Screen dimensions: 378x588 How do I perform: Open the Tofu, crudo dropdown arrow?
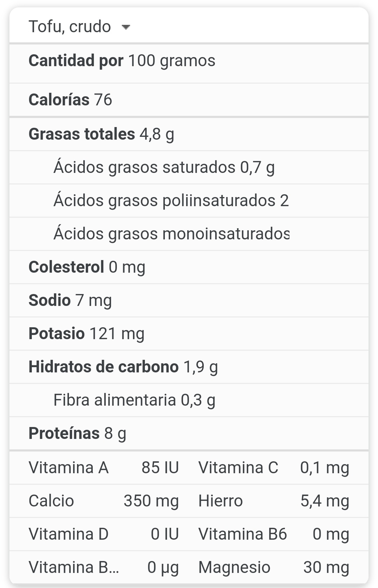coord(126,27)
